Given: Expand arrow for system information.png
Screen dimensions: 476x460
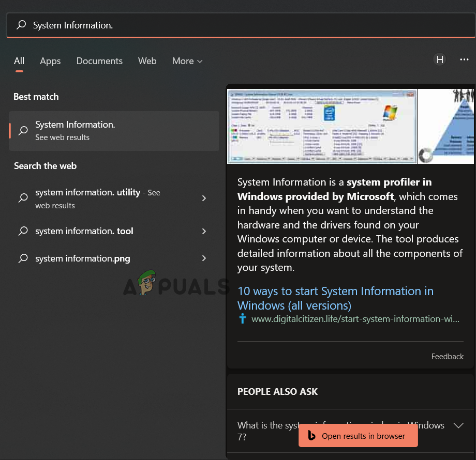Looking at the screenshot, I should click(x=204, y=258).
